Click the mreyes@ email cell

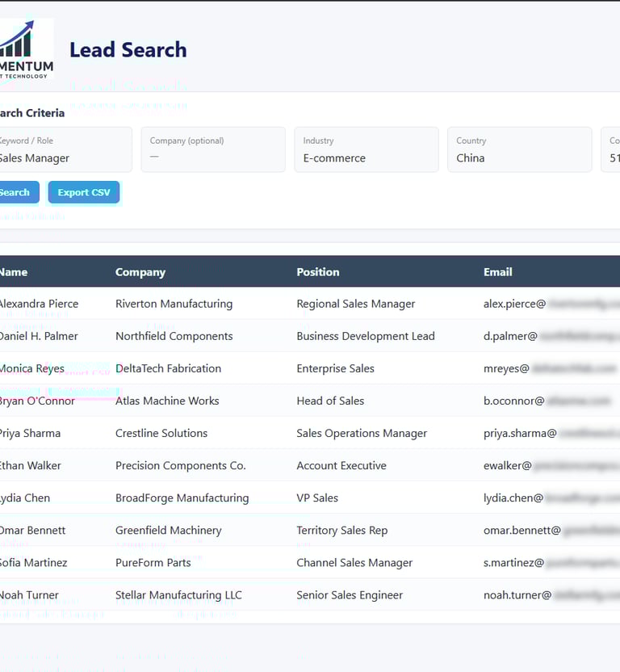[550, 368]
